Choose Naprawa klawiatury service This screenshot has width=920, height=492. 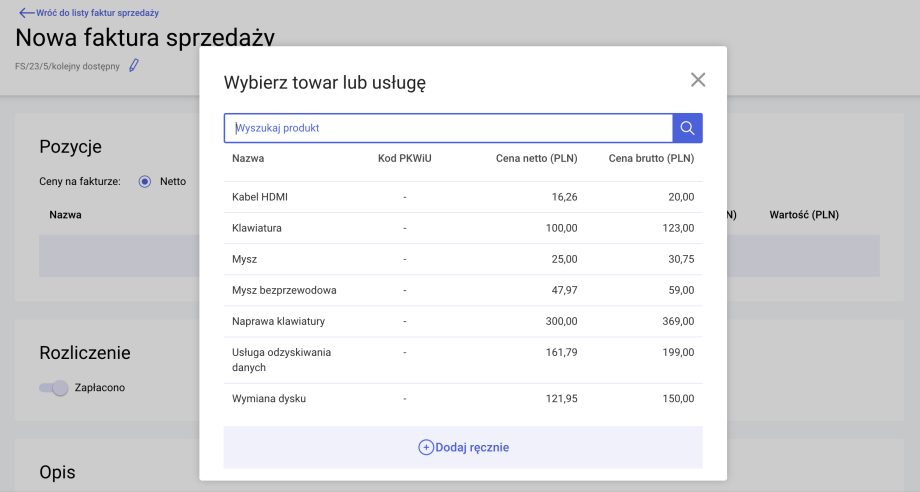278,321
